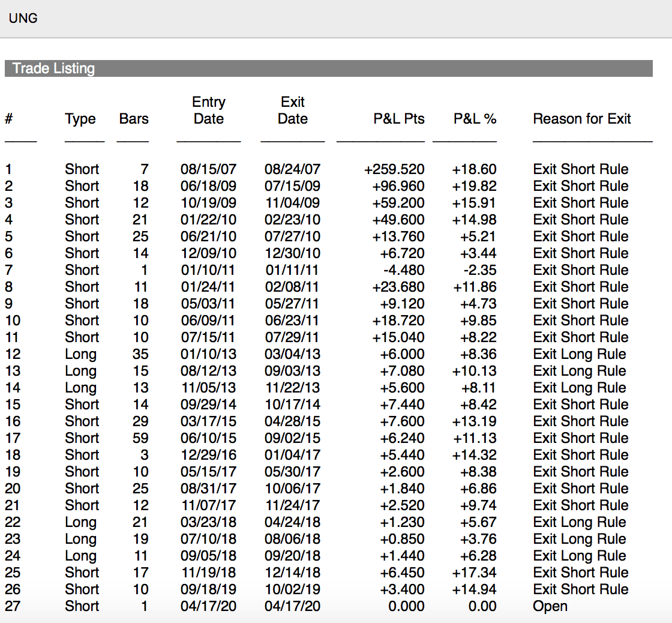Screen dimensions: 672x623
Task: Select entry date 01/10/13 of trade 12
Action: 208,354
